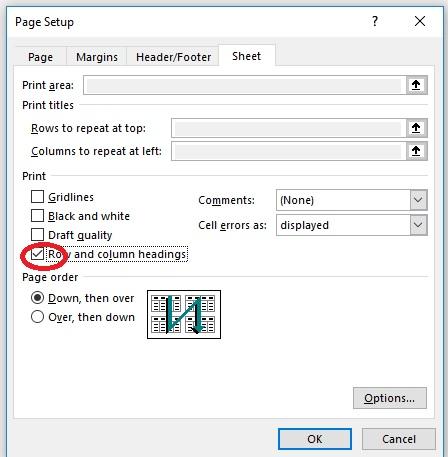Image resolution: width=448 pixels, height=457 pixels.
Task: Close the Page Setup dialog with X
Action: 420,21
